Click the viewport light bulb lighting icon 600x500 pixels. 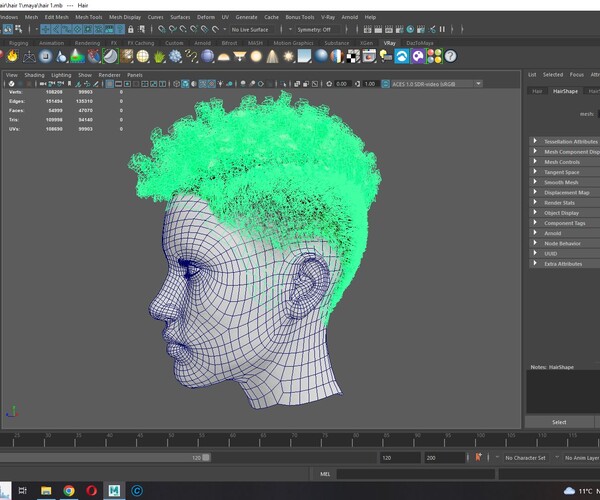pos(221,84)
